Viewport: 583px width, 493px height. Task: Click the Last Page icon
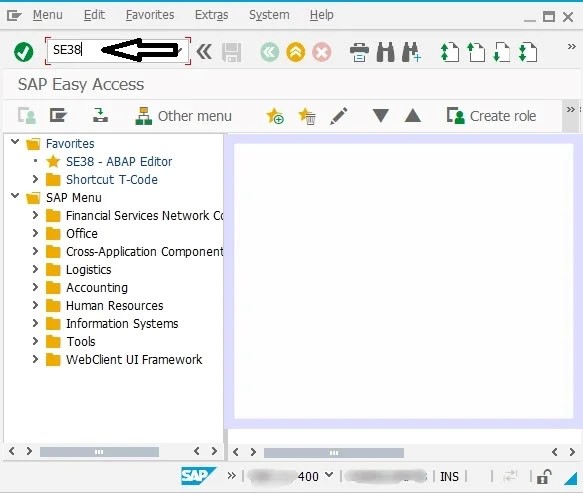coord(528,52)
